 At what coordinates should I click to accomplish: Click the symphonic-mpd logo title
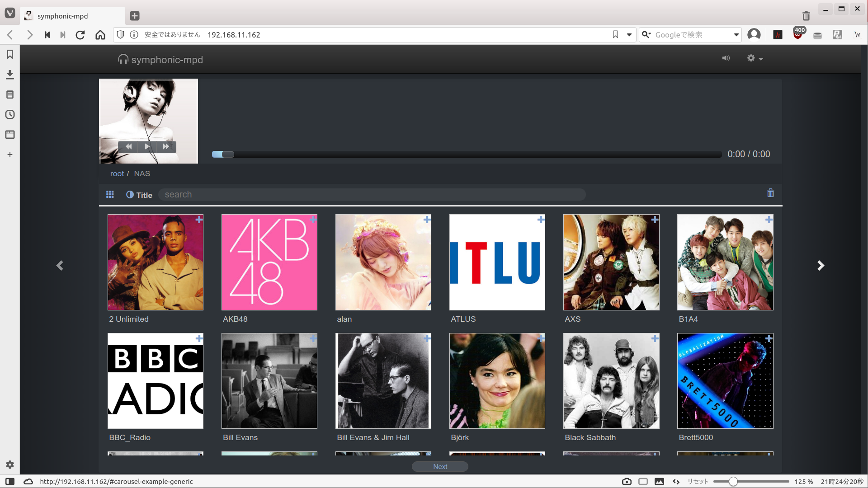(x=160, y=60)
